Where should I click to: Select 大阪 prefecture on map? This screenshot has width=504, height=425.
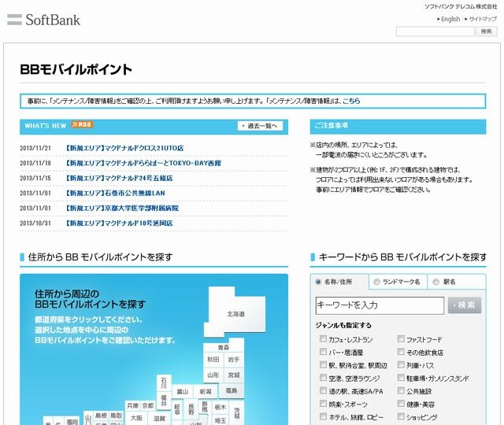pyautogui.click(x=136, y=418)
